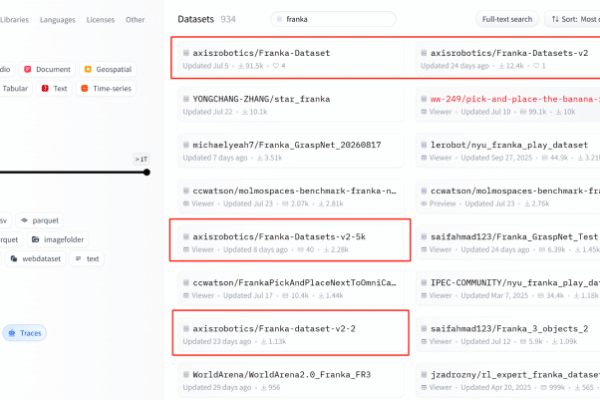This screenshot has height=400, width=600.
Task: Open the Sort dropdown
Action: (x=573, y=19)
